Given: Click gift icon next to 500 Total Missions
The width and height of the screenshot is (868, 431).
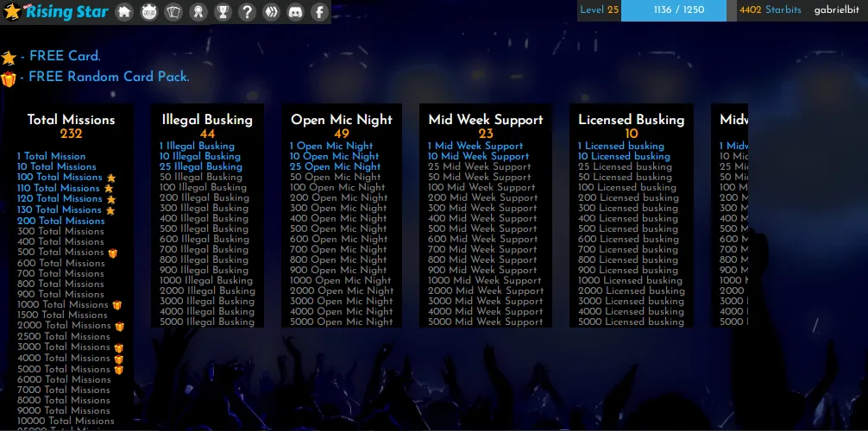Looking at the screenshot, I should [x=113, y=253].
